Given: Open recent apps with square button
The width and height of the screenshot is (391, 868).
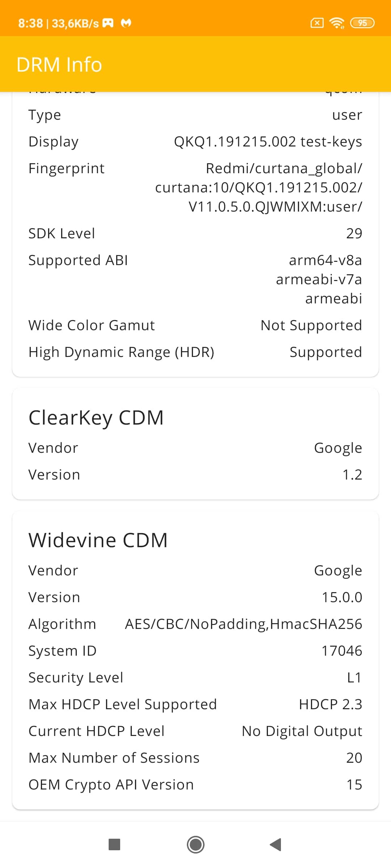Looking at the screenshot, I should 114,844.
